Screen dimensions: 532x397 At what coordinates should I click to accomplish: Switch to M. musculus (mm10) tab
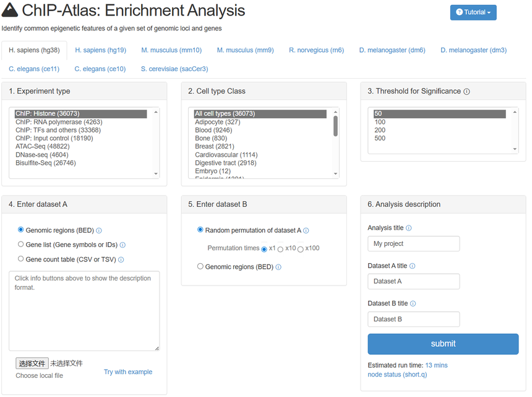pos(171,50)
